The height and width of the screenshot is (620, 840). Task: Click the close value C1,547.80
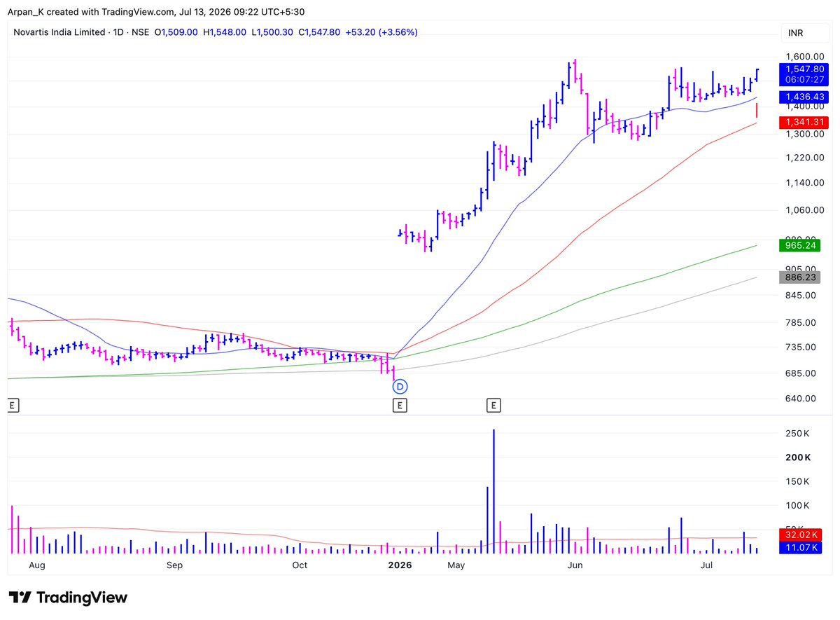pos(319,32)
